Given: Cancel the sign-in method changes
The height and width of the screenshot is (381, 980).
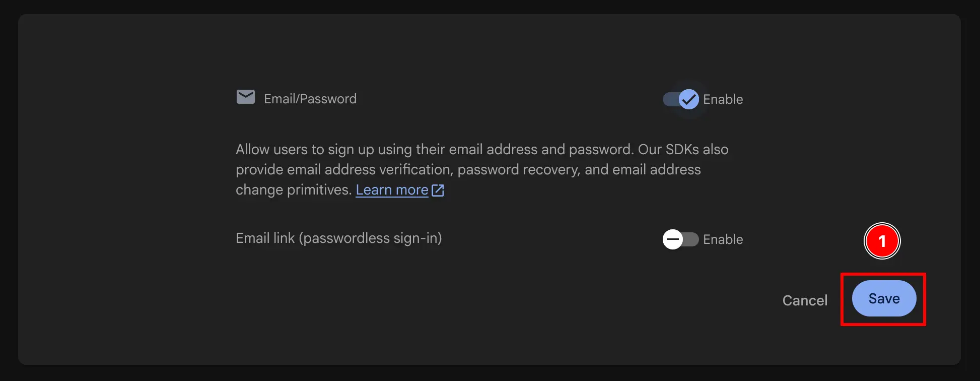Looking at the screenshot, I should [805, 300].
